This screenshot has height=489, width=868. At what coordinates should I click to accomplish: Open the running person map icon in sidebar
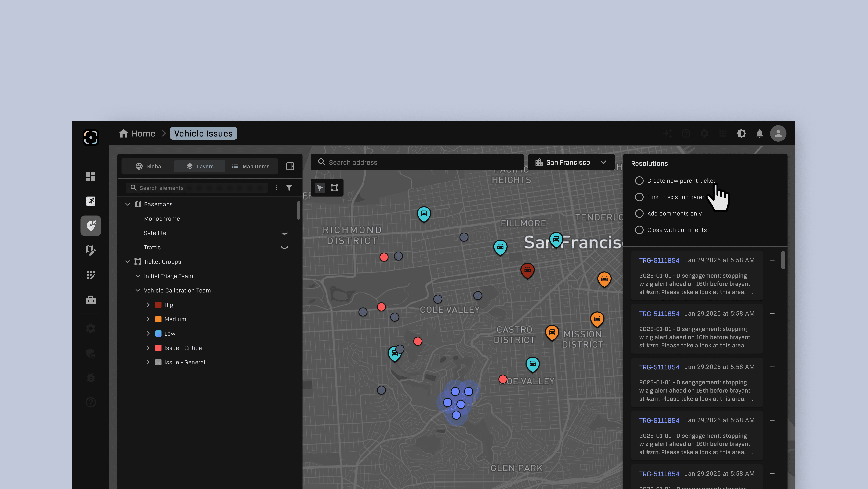point(91,201)
